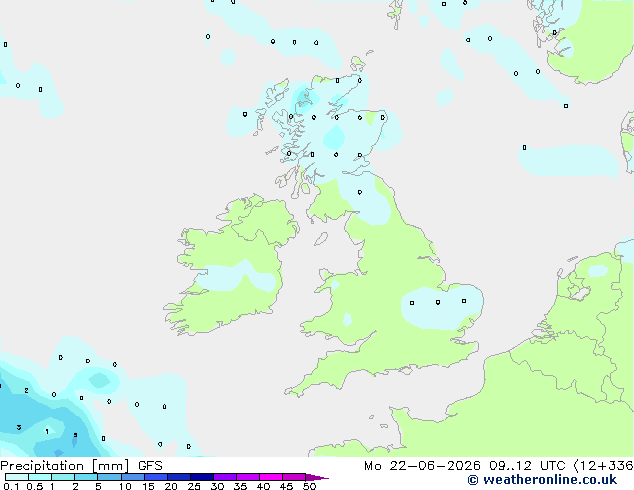
Task: Click the 35–40 mm legend color swatch
Action: [248, 477]
